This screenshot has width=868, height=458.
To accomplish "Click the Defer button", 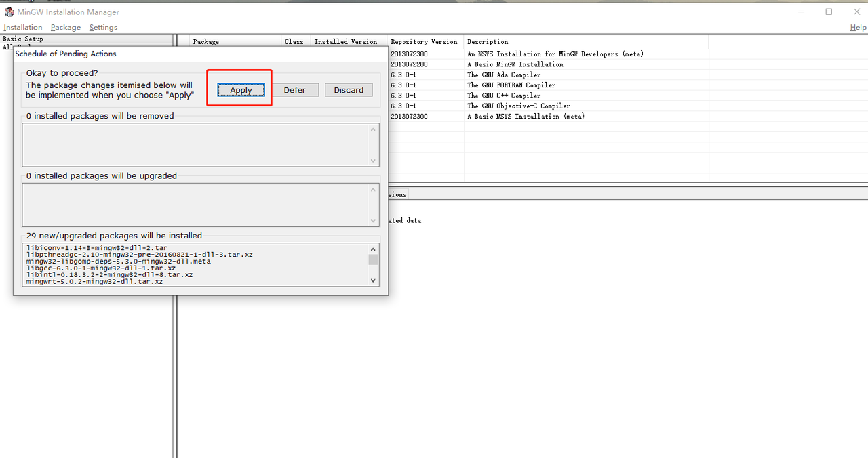I will [294, 90].
